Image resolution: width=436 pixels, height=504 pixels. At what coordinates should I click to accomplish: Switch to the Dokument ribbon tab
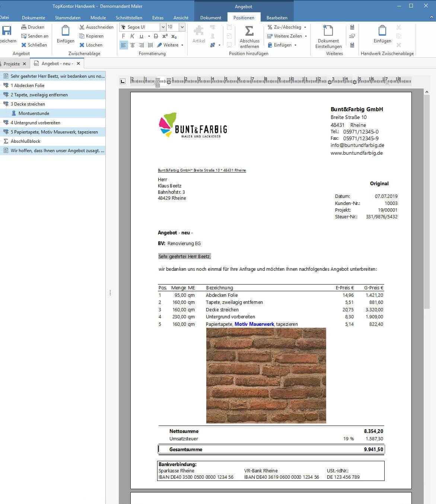pyautogui.click(x=211, y=17)
